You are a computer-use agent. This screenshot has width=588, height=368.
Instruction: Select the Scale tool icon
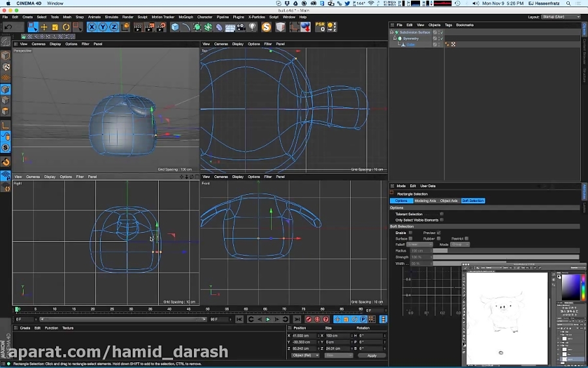pos(55,27)
